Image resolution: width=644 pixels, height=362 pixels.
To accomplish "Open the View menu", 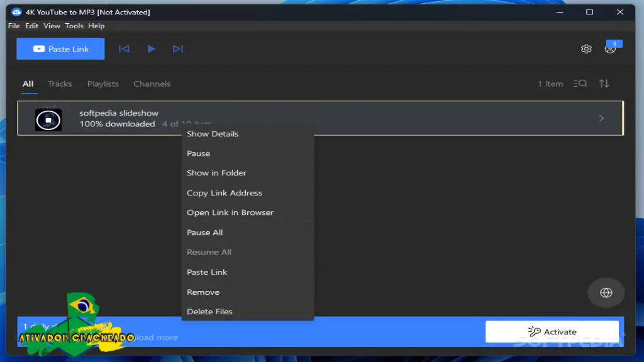I will 52,26.
